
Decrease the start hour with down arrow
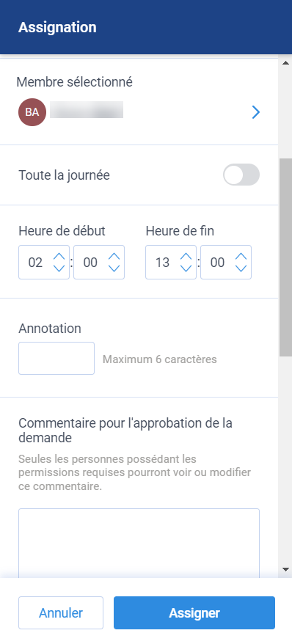point(59,268)
